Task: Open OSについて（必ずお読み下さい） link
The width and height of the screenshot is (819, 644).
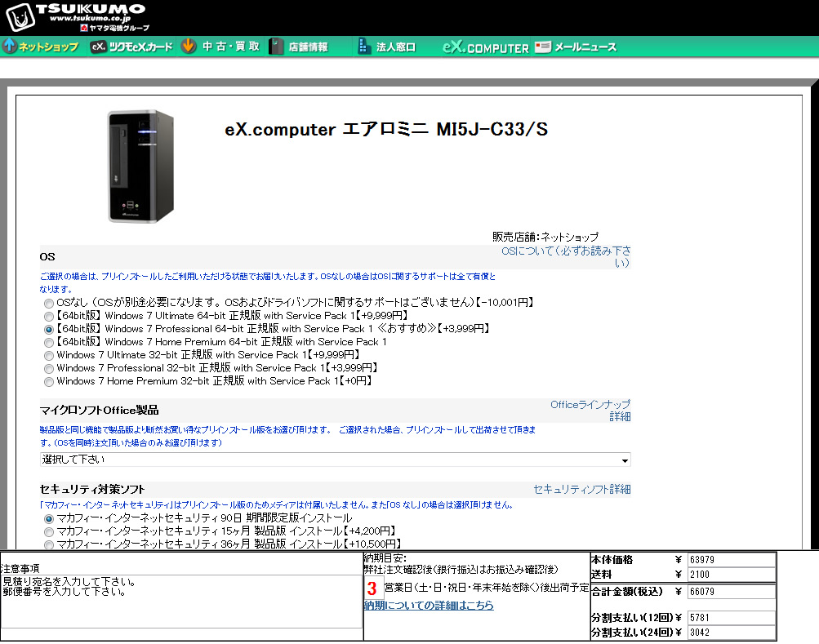Action: click(566, 256)
